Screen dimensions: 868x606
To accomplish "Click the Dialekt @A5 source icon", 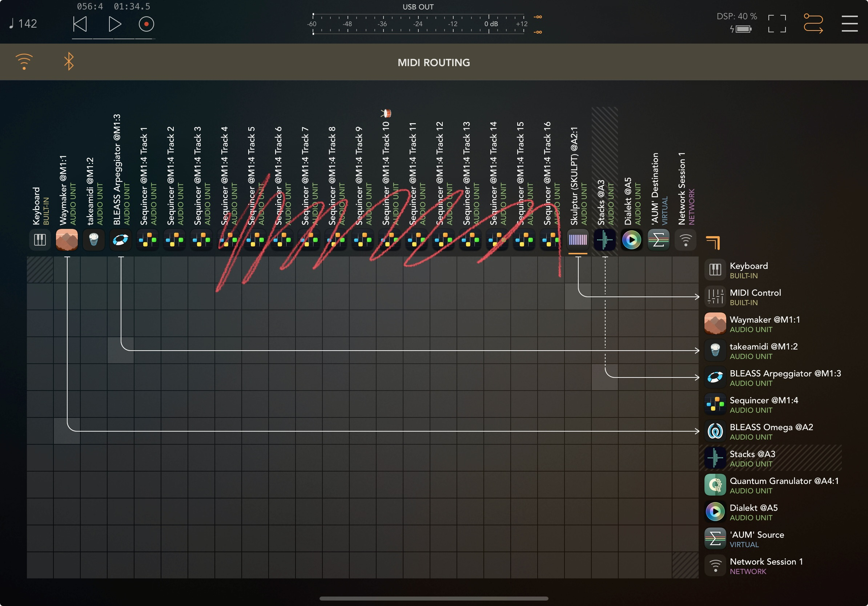I will pos(631,239).
